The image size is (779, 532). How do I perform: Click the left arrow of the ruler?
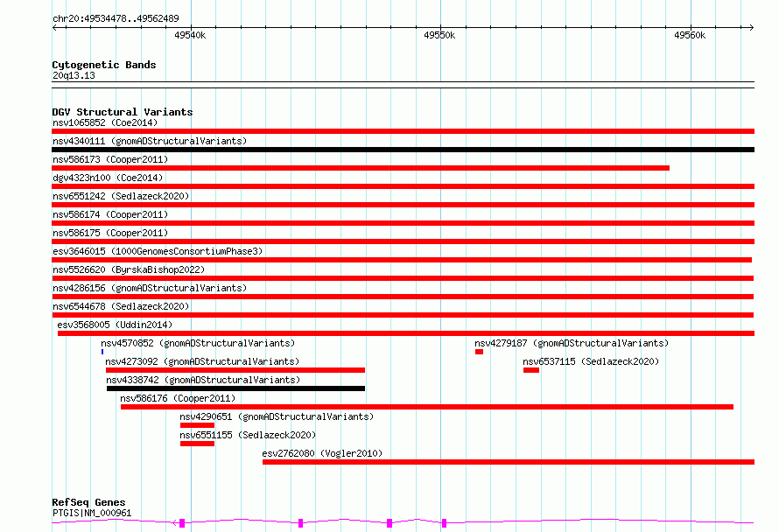[x=54, y=27]
